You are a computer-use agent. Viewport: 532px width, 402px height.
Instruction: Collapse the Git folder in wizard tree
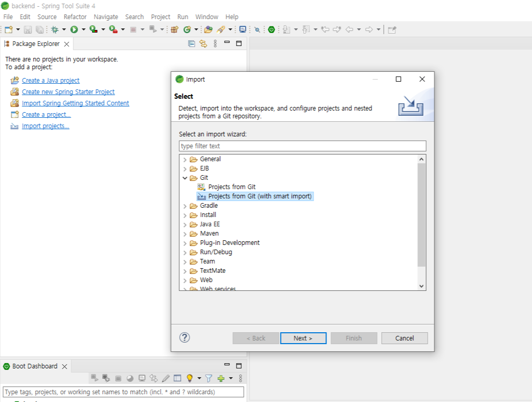click(x=185, y=178)
